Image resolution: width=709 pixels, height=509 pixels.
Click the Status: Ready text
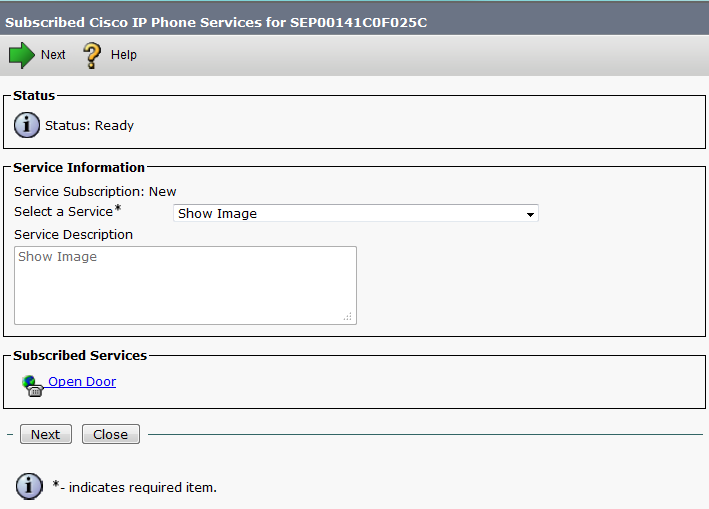89,126
